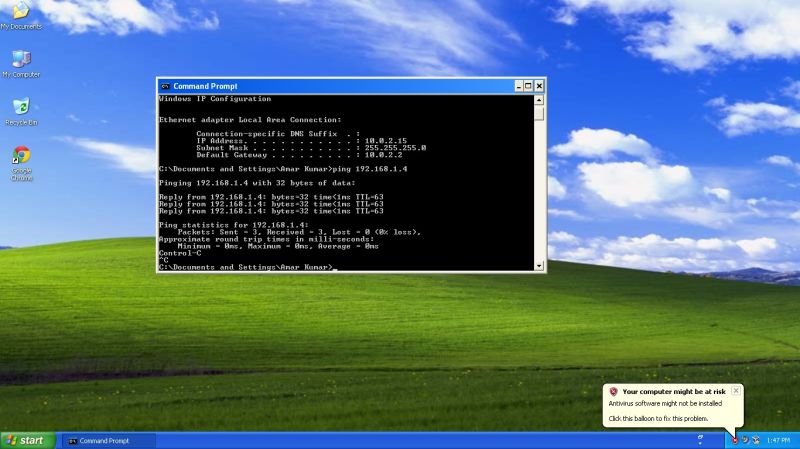
Task: Open the Start menu
Action: pos(27,440)
